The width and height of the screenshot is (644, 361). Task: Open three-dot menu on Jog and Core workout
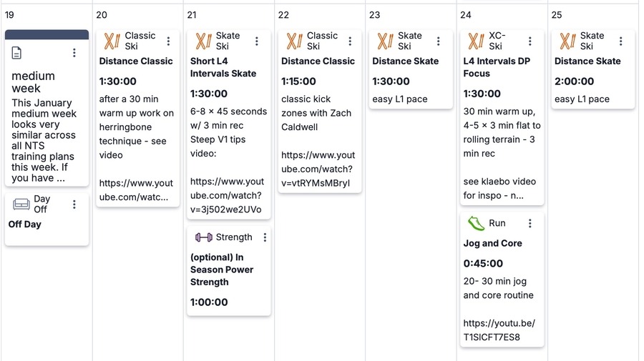coord(530,224)
